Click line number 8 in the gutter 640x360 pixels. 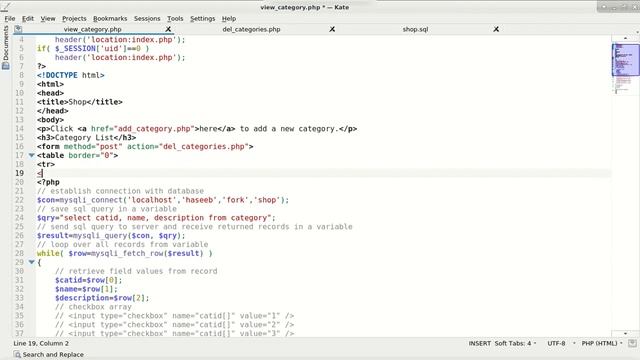click(x=21, y=75)
